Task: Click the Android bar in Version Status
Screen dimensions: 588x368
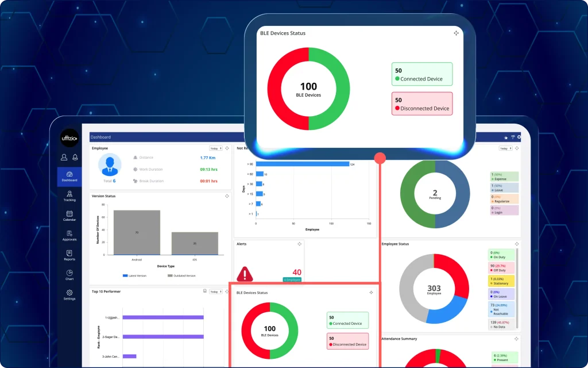Action: click(x=137, y=232)
